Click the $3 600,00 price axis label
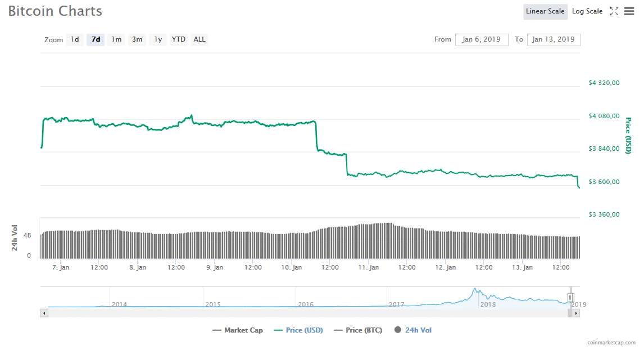The image size is (644, 350). 604,182
